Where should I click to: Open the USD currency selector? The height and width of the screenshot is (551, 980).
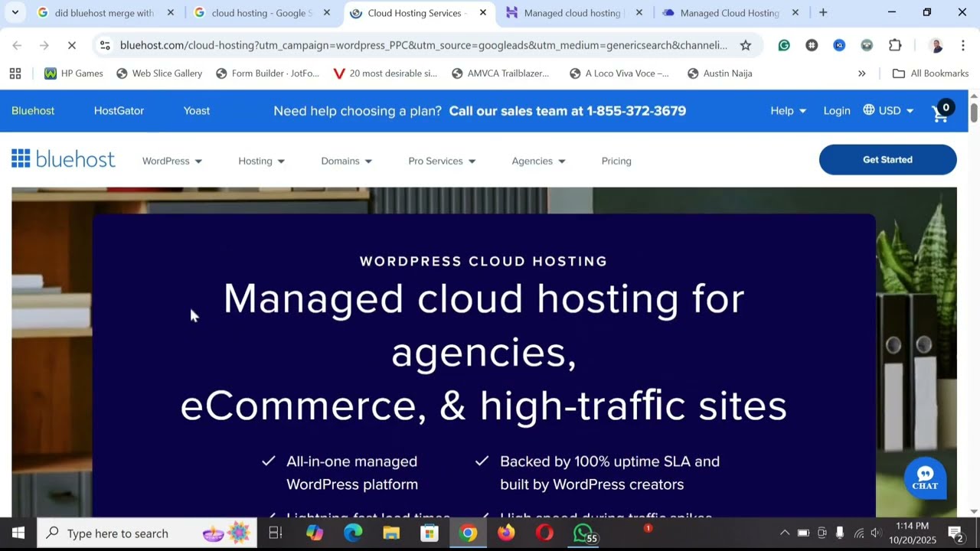point(888,111)
